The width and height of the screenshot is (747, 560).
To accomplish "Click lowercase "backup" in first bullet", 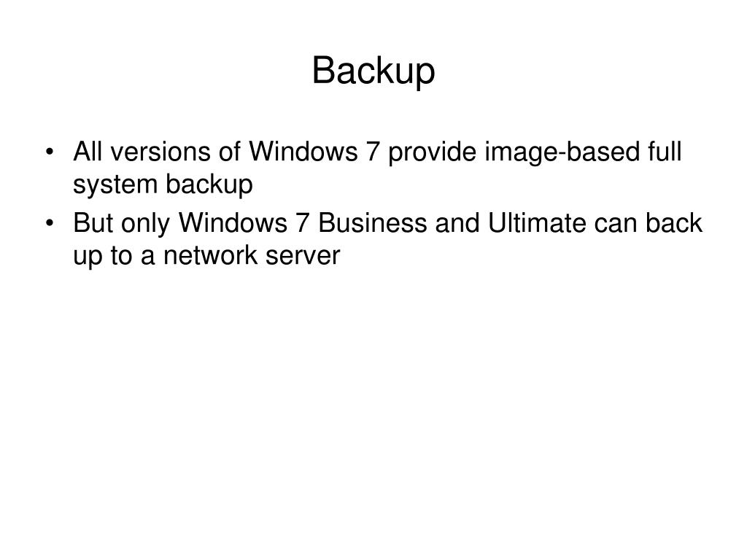I will (209, 184).
